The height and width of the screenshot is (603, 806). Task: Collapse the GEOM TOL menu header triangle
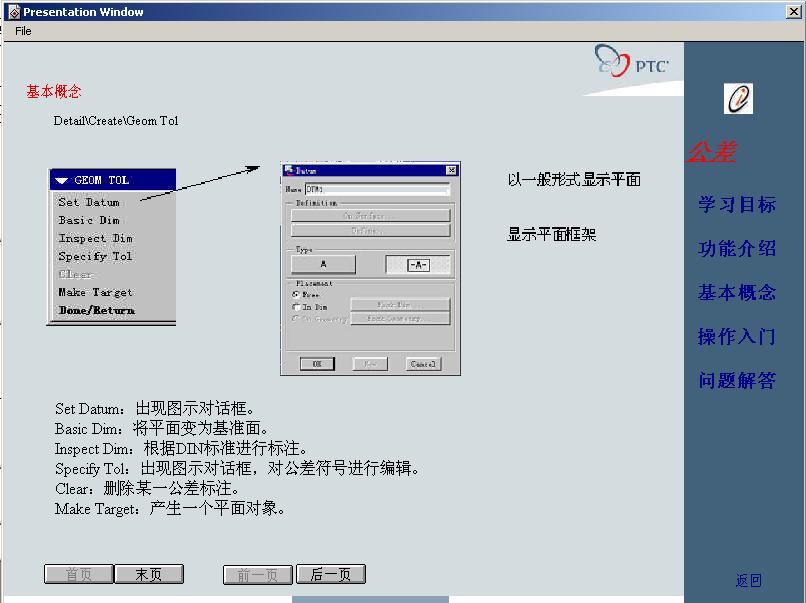[x=62, y=181]
